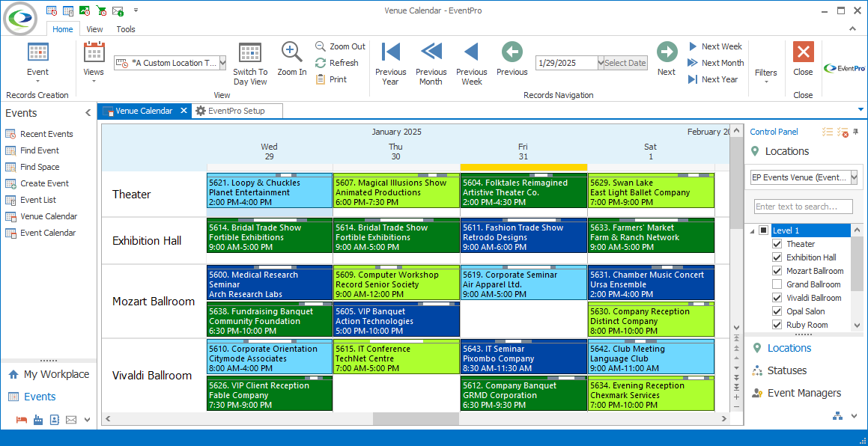
Task: Open the Filters dropdown
Action: pyautogui.click(x=766, y=75)
